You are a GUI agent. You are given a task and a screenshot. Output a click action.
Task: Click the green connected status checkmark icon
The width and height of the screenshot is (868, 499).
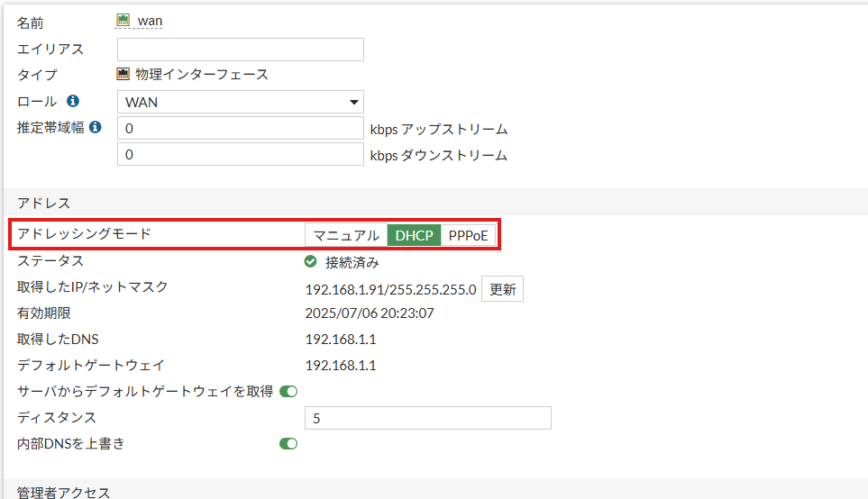[x=311, y=262]
